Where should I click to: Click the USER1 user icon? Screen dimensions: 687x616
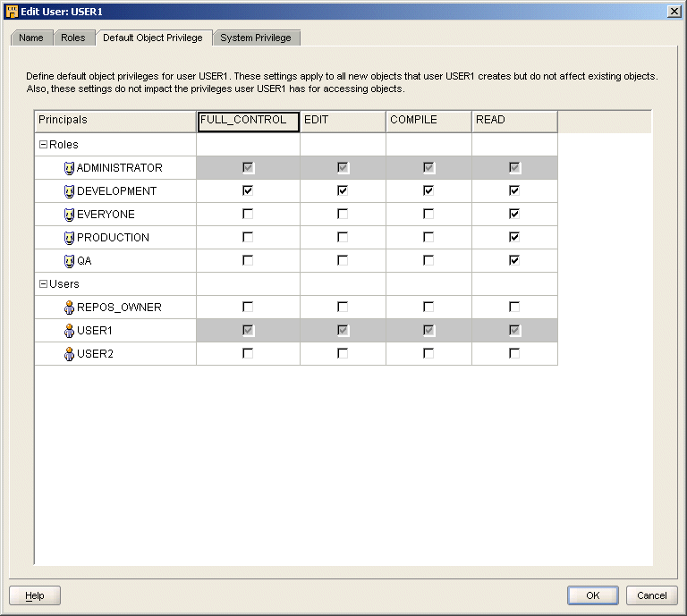pyautogui.click(x=69, y=331)
